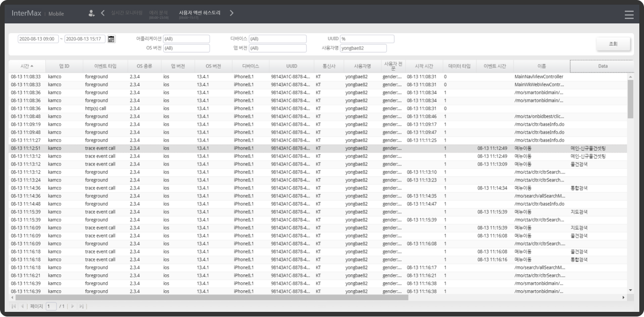Expand the OS 버전 filter combo box
The image size is (644, 317).
click(x=186, y=48)
